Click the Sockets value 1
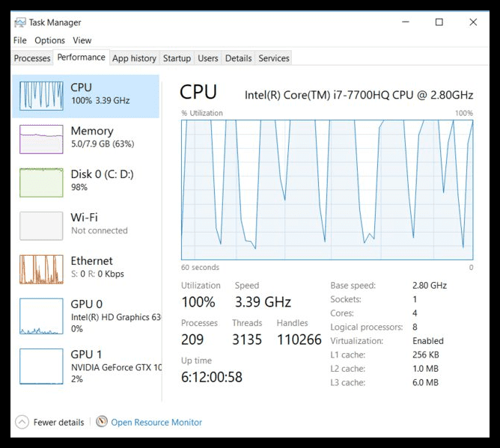This screenshot has height=448, width=500. 415,299
